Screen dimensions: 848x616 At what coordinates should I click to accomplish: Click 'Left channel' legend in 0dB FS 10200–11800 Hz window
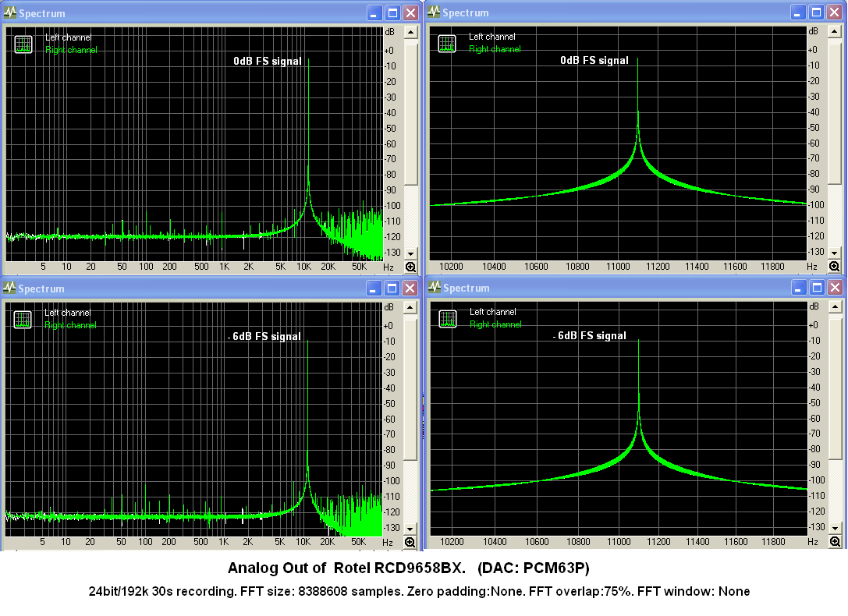pos(492,37)
